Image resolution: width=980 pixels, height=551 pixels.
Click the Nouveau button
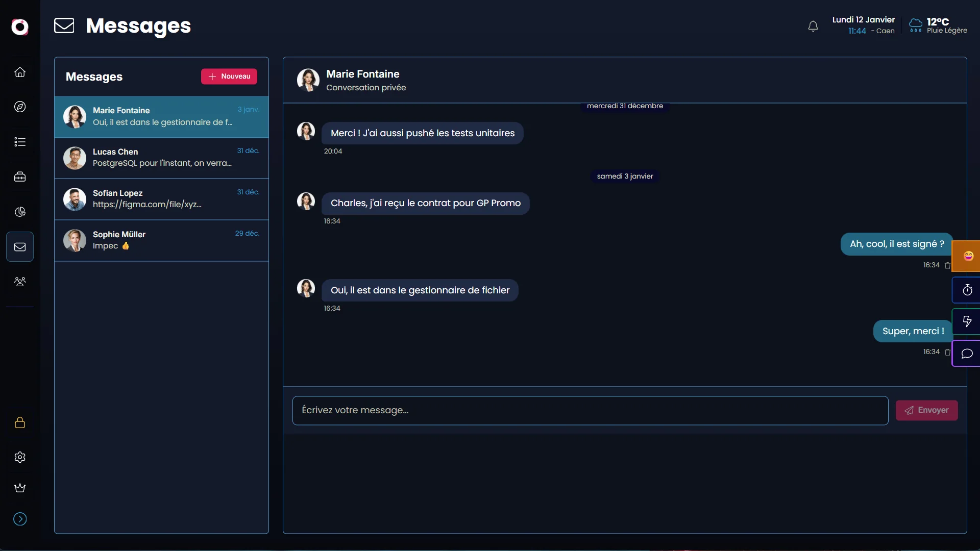229,77
